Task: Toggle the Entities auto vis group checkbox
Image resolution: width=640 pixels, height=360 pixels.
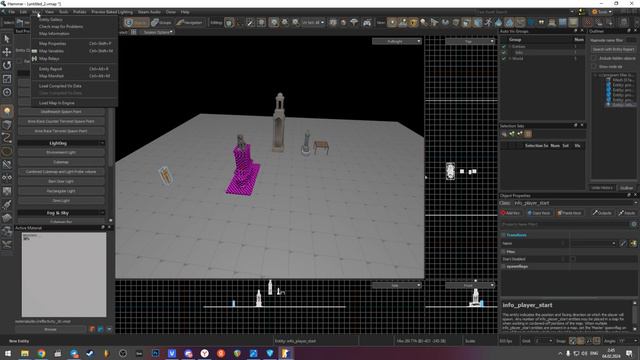Action: click(x=504, y=47)
